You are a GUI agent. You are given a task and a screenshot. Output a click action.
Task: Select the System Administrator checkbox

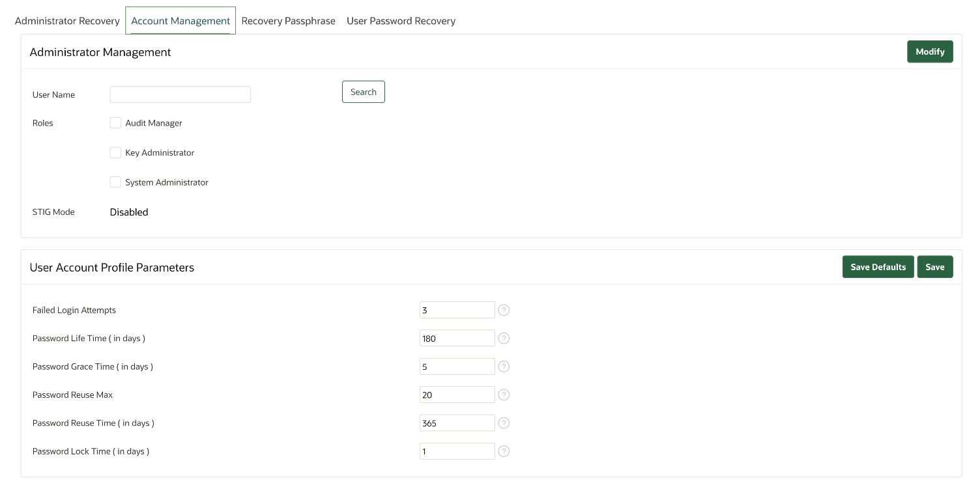click(x=115, y=182)
